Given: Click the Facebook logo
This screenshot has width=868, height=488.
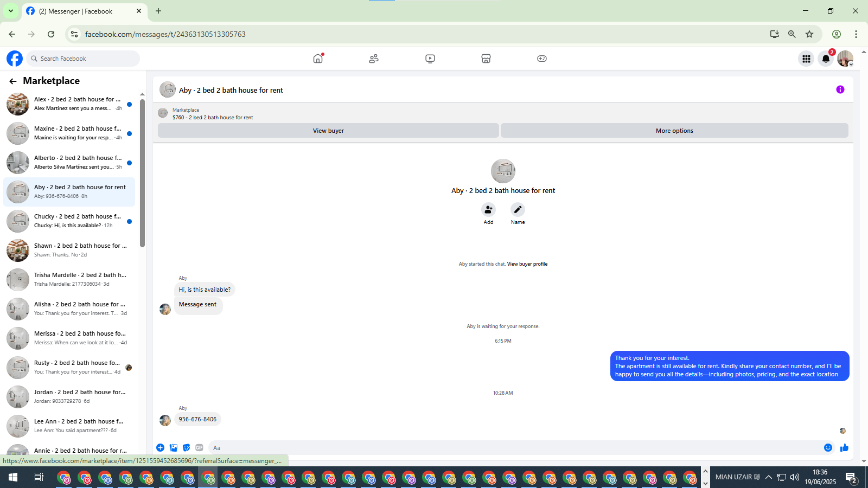Looking at the screenshot, I should tap(15, 59).
